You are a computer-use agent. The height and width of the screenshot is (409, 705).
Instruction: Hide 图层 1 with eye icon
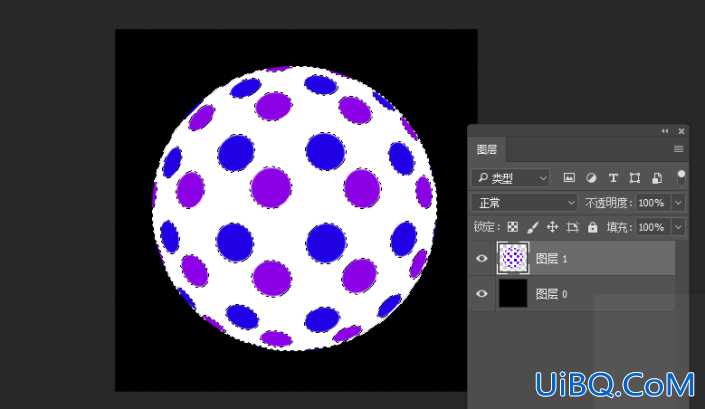coord(482,258)
